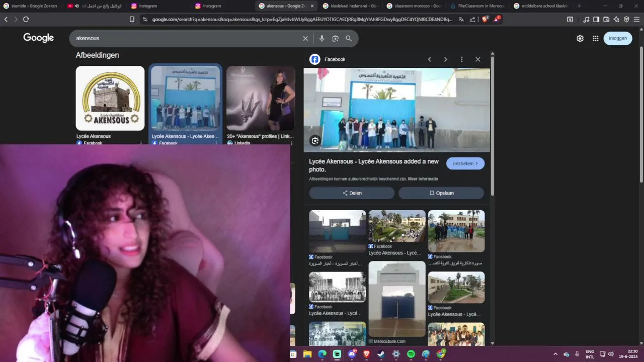The width and height of the screenshot is (644, 362).
Task: Click the Opslaan save button
Action: [441, 193]
